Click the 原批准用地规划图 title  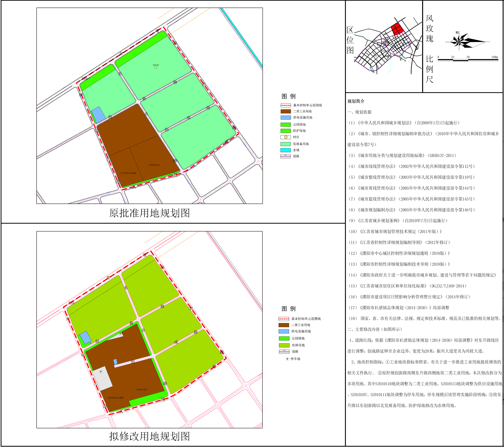tap(149, 213)
